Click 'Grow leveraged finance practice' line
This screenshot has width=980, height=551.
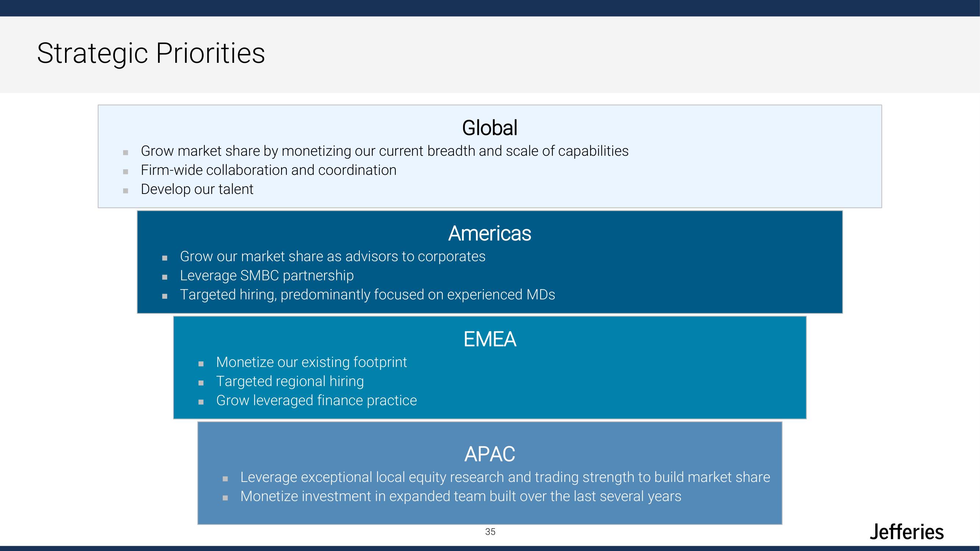316,400
